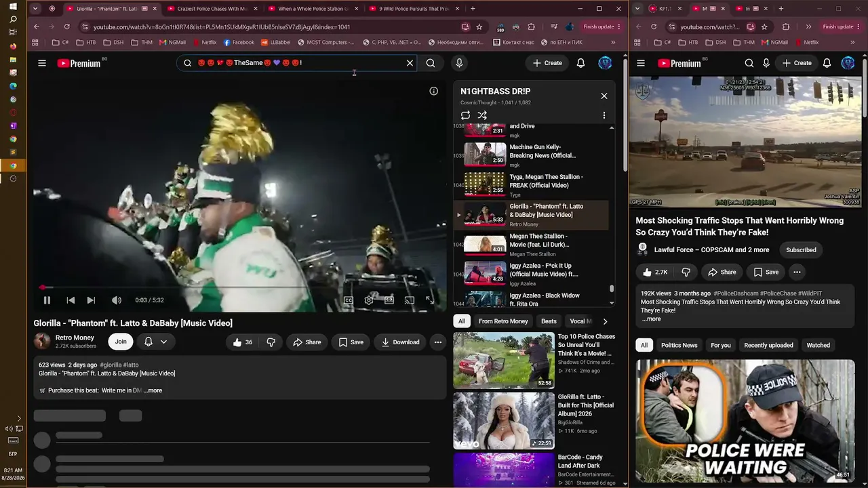Toggle playlist loop
Screen dimensions: 868x488
[x=465, y=115]
